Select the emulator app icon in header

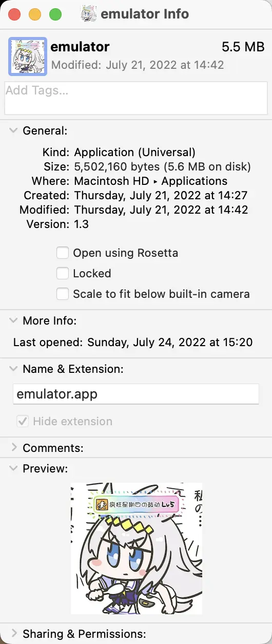[28, 56]
